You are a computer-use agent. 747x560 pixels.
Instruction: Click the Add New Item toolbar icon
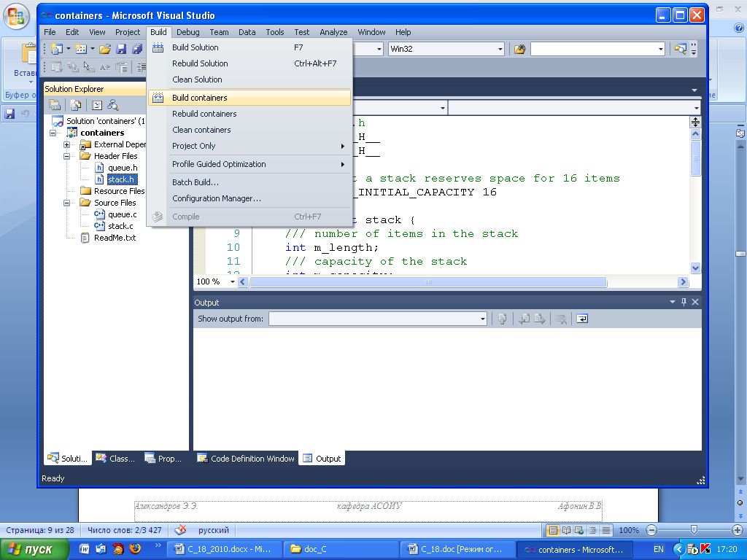(81, 49)
